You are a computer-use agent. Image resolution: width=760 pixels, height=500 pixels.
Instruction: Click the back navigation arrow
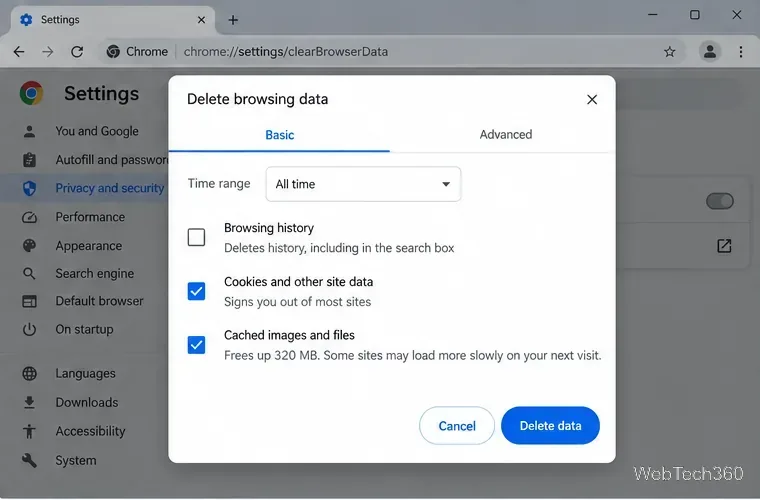[x=19, y=51]
